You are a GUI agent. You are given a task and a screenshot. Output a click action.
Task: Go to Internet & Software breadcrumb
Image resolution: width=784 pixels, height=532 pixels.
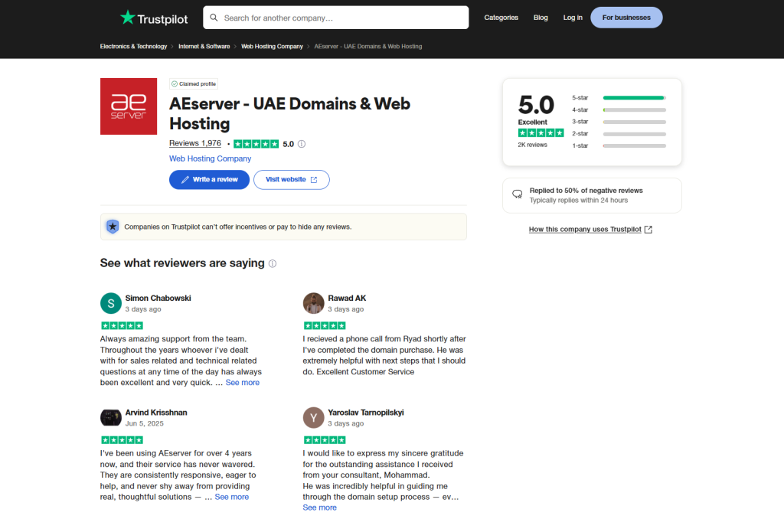tap(204, 47)
